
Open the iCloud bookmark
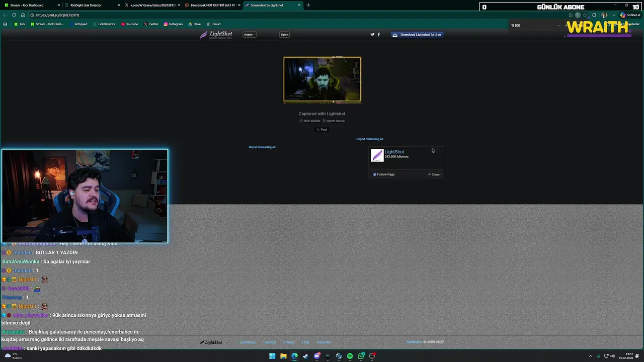213,24
